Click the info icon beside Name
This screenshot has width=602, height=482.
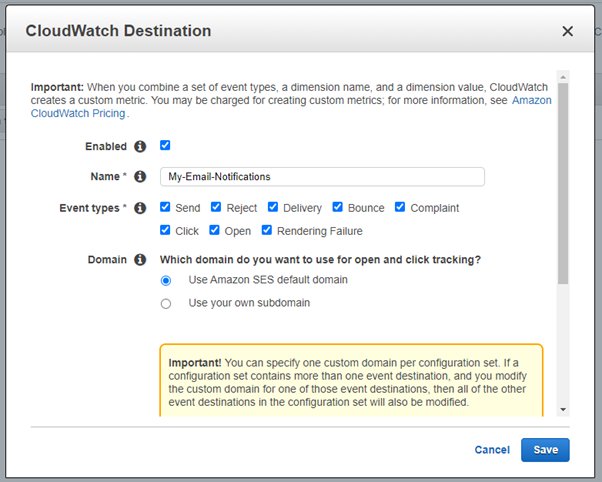140,177
